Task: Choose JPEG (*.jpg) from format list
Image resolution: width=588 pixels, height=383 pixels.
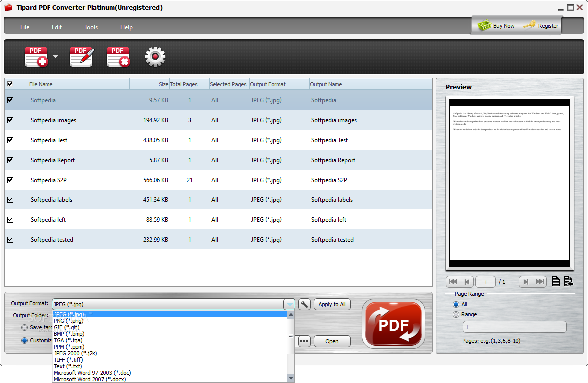Action: pyautogui.click(x=170, y=314)
